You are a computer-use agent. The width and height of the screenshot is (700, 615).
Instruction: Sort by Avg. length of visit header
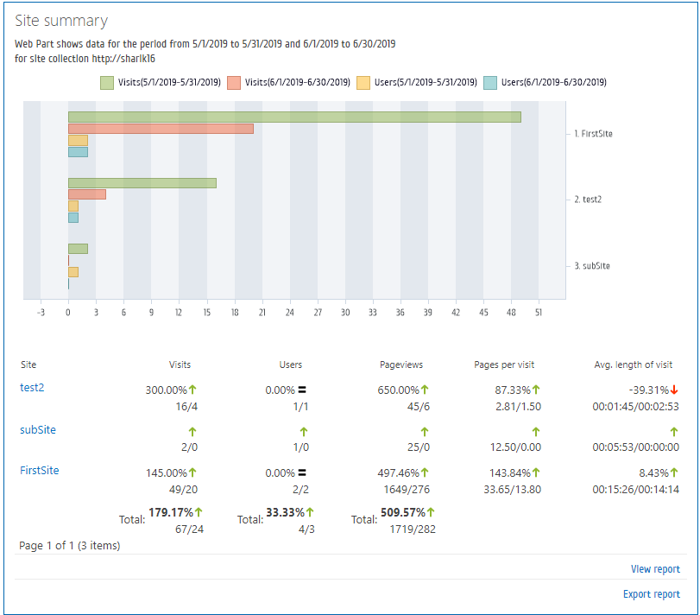[633, 365]
